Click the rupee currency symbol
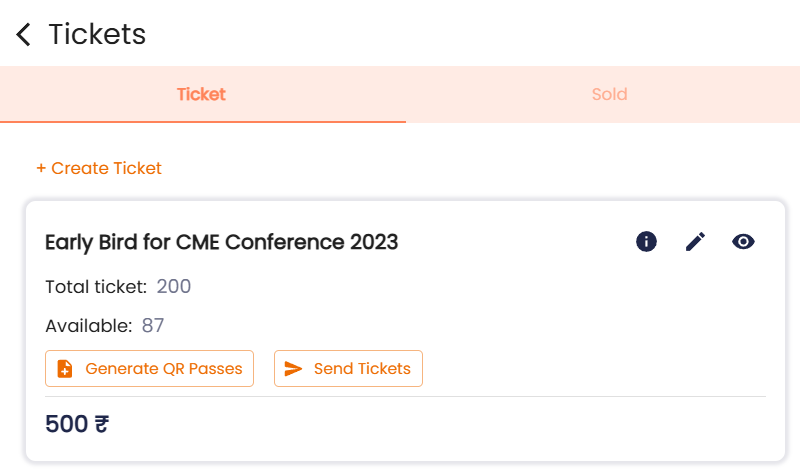The height and width of the screenshot is (476, 800). tap(102, 424)
